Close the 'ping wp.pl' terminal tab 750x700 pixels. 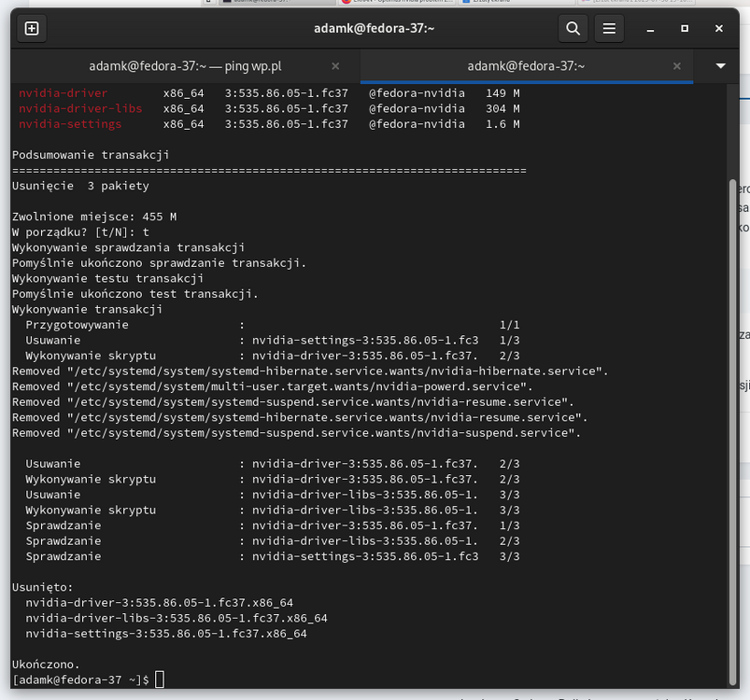pyautogui.click(x=337, y=66)
